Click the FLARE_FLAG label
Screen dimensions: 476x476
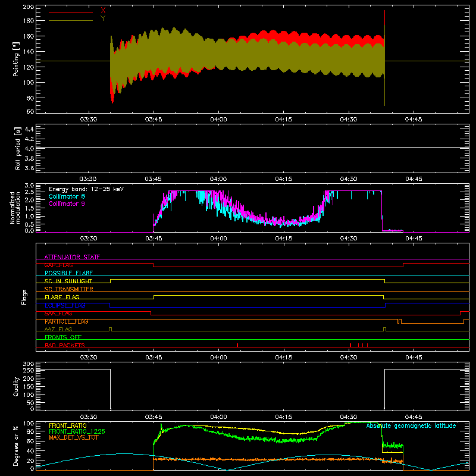tap(62, 297)
